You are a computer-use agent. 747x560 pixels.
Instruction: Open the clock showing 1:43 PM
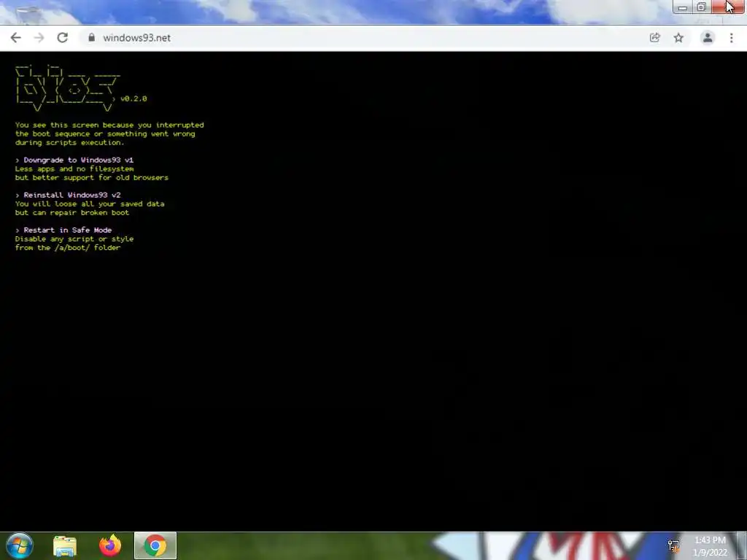click(x=711, y=546)
